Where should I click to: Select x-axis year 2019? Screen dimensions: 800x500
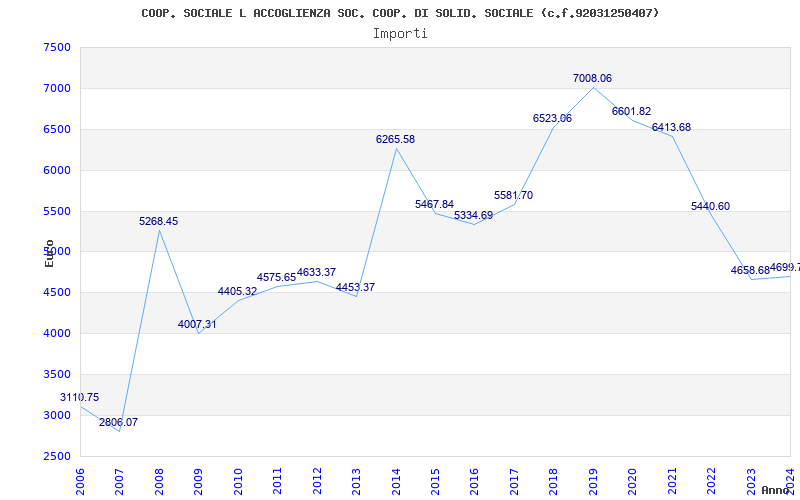click(592, 481)
